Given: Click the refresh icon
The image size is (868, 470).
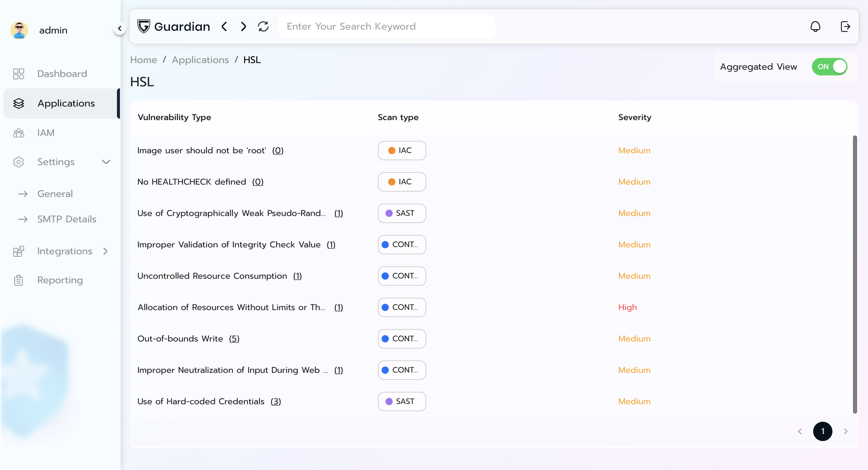Looking at the screenshot, I should coord(263,26).
